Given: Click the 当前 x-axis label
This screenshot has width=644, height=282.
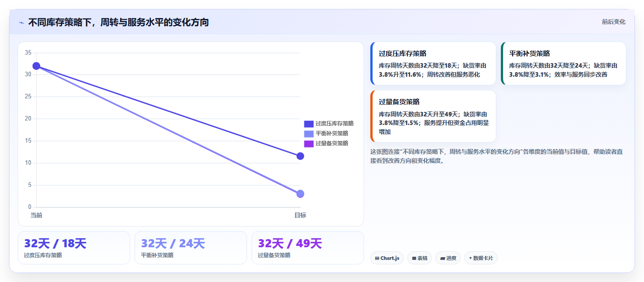Looking at the screenshot, I should [x=36, y=215].
